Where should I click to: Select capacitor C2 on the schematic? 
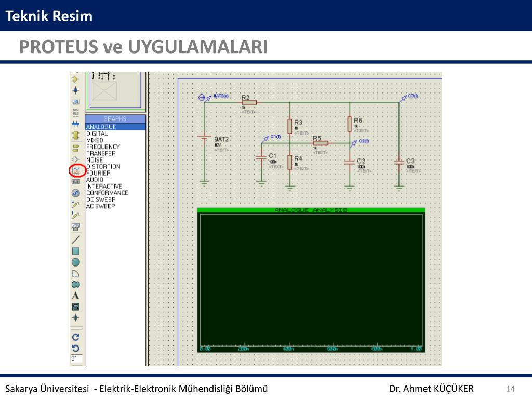[x=350, y=162]
